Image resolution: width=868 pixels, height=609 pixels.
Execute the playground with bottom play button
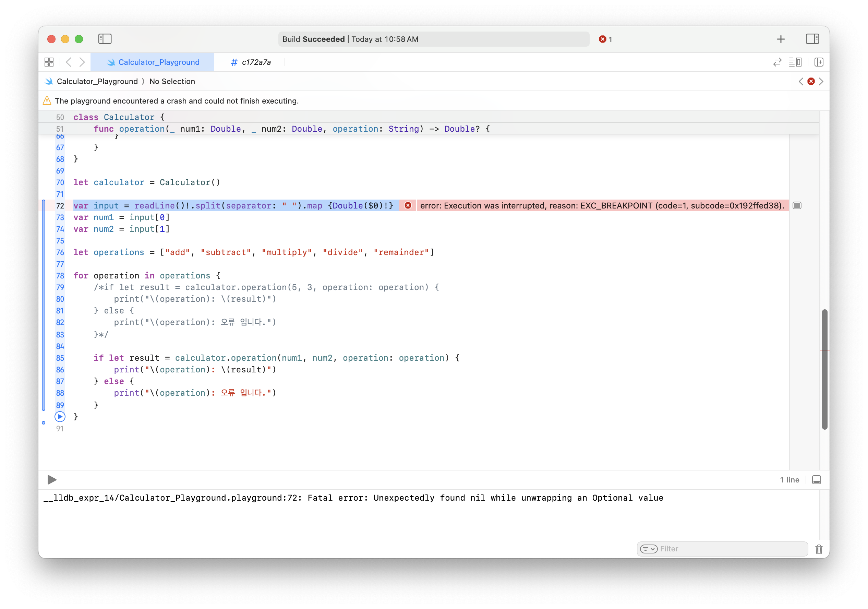tap(52, 480)
